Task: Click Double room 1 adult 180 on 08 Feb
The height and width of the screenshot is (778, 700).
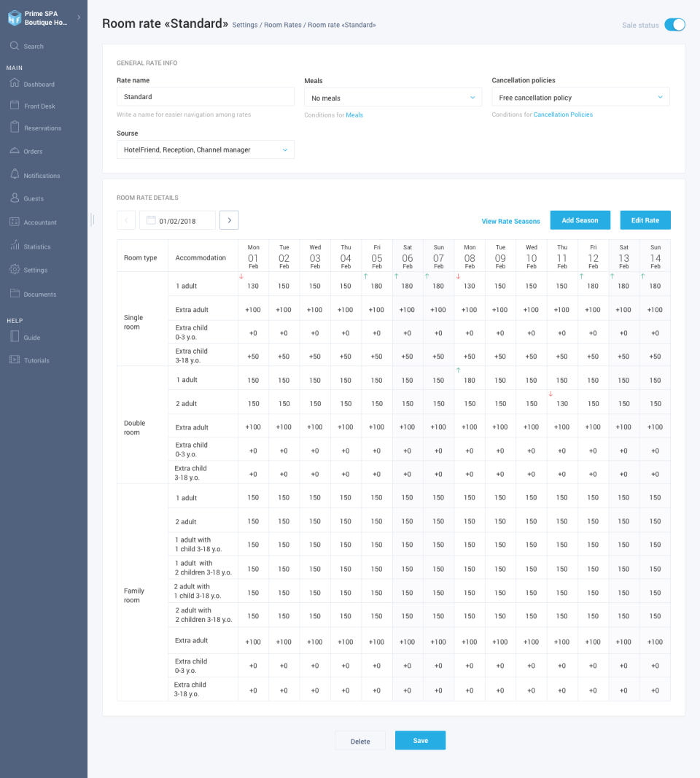Action: 470,381
